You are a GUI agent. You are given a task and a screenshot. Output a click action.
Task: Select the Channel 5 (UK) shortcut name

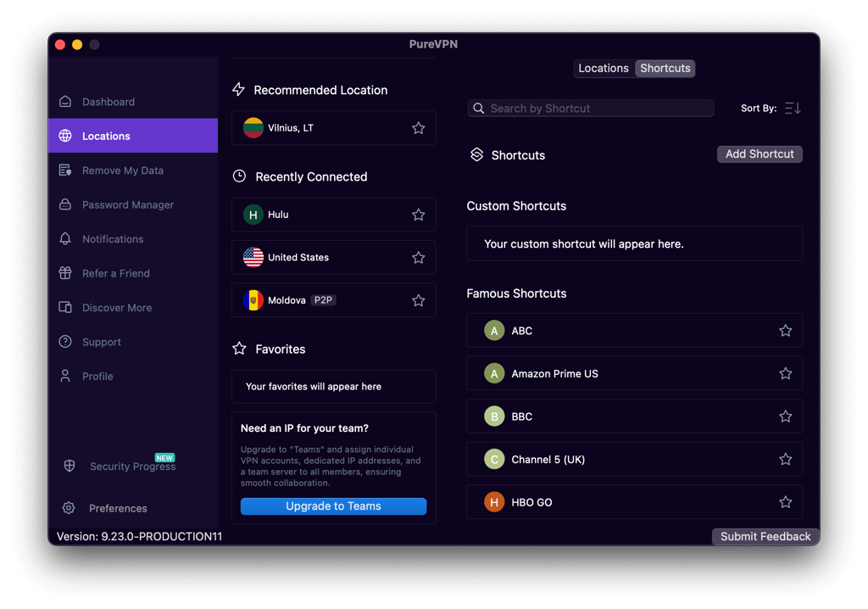pos(548,460)
